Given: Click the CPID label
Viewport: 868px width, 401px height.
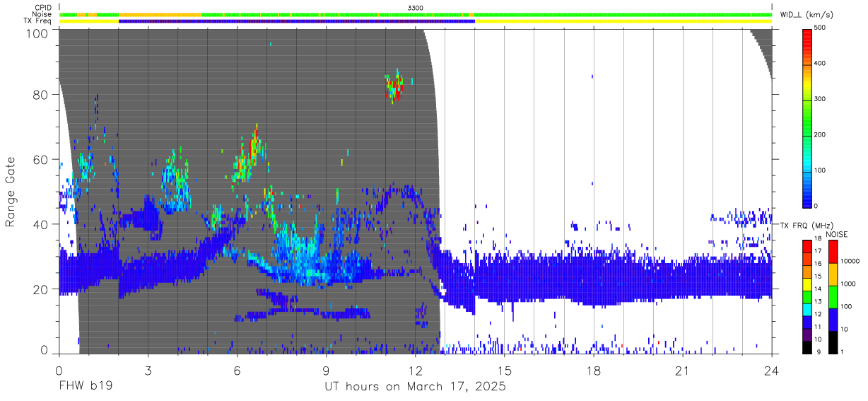Looking at the screenshot, I should tap(42, 7).
